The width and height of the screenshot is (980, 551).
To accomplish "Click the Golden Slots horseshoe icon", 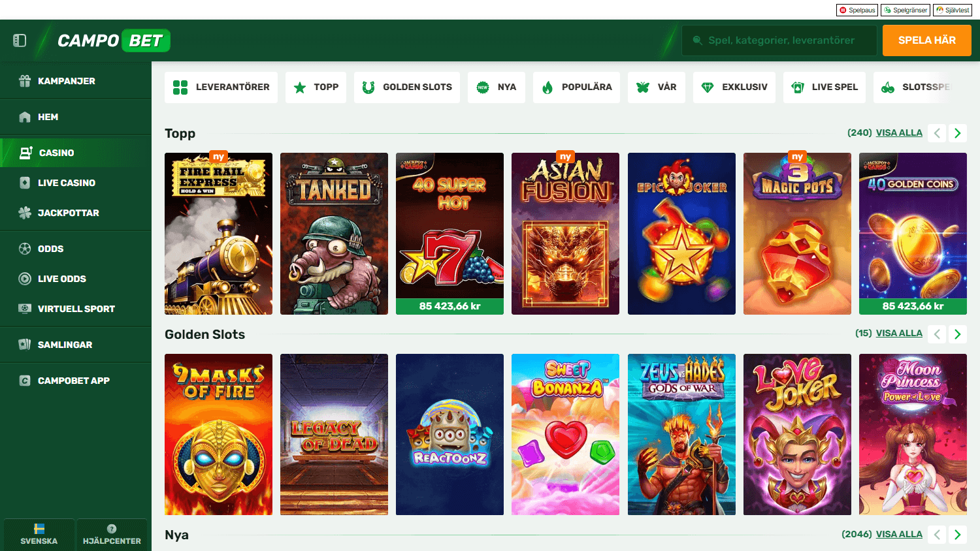I will click(x=368, y=87).
